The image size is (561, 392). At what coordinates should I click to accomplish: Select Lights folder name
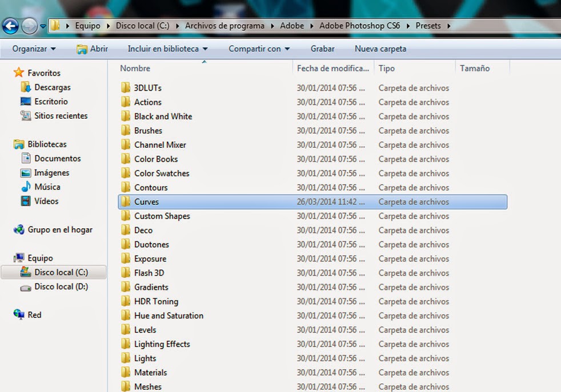click(145, 358)
